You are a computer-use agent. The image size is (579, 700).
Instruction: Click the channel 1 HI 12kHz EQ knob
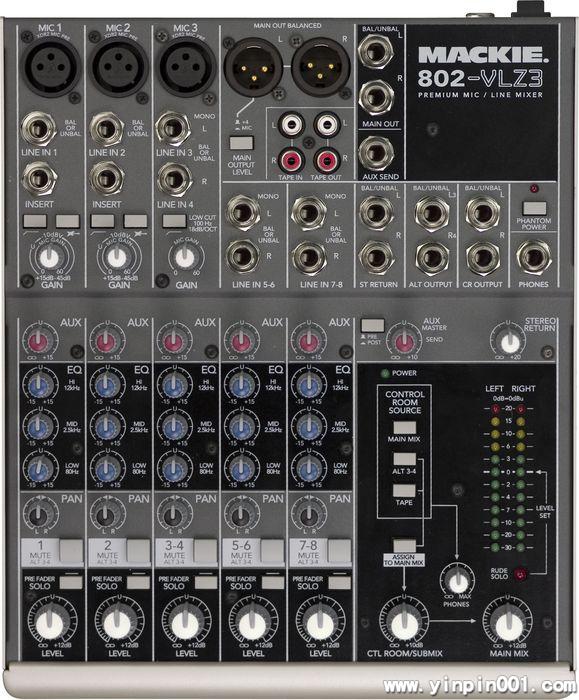(x=40, y=386)
